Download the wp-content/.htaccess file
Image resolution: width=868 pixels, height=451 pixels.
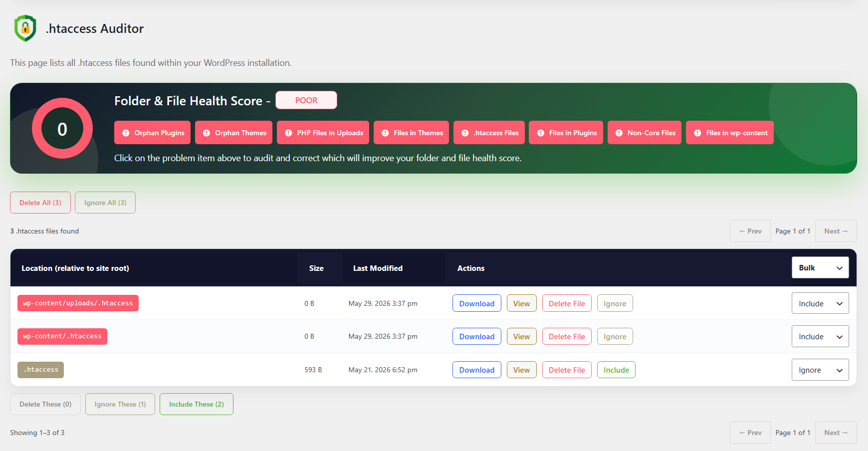click(477, 336)
